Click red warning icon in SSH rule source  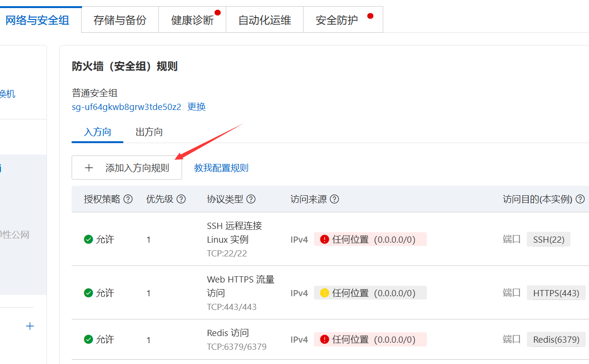[324, 239]
